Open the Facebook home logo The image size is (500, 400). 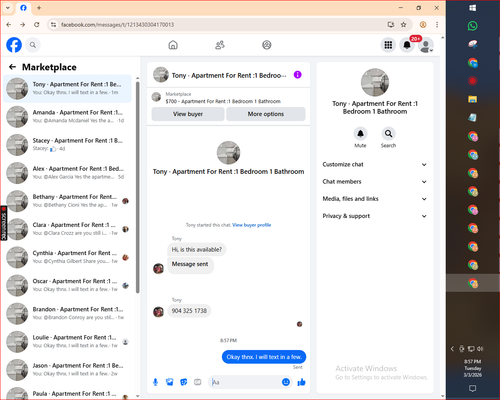click(14, 45)
